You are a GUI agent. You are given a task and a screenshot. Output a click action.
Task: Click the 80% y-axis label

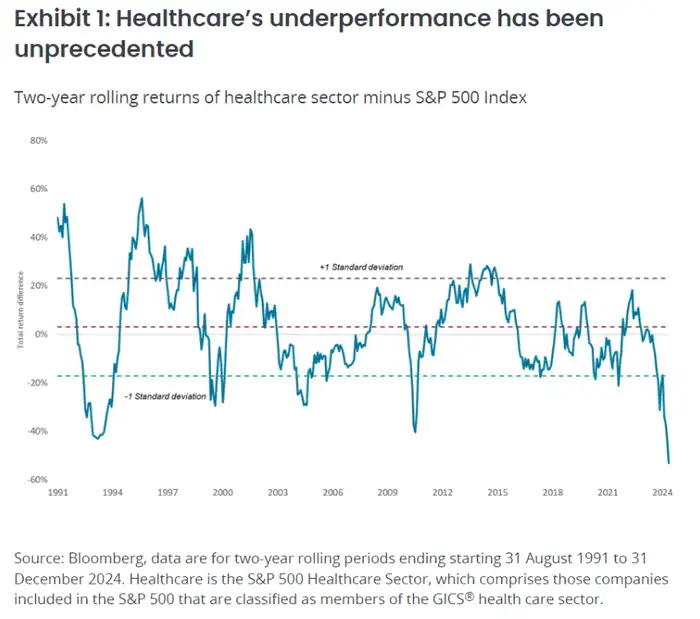tap(39, 141)
